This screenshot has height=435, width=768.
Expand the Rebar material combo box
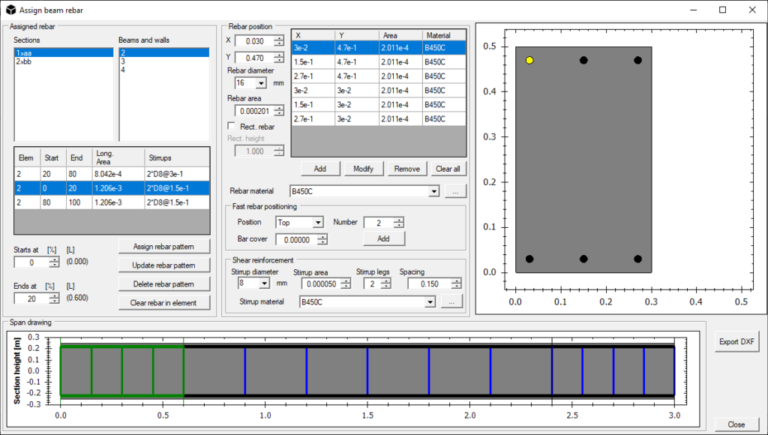coord(432,191)
